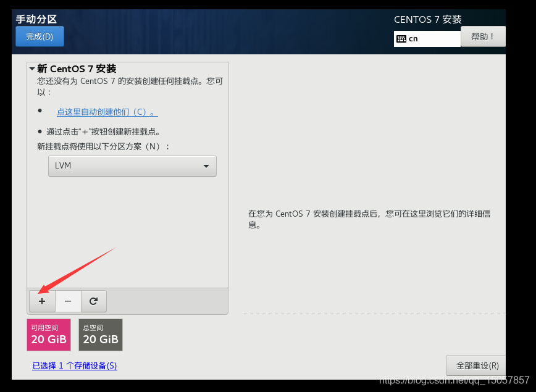Viewport: 536px width, 392px height.
Task: Open the 帮助！ help button
Action: [483, 36]
